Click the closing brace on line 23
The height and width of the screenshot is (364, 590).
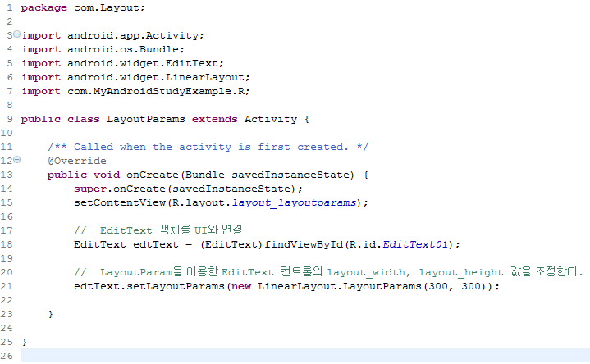(x=50, y=314)
